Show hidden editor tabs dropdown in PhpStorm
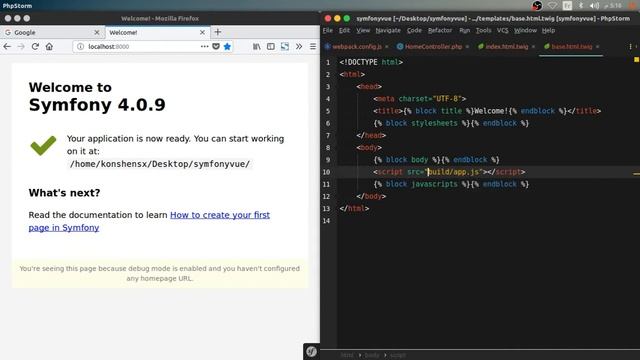Screen dimensions: 640x360 click(631, 47)
